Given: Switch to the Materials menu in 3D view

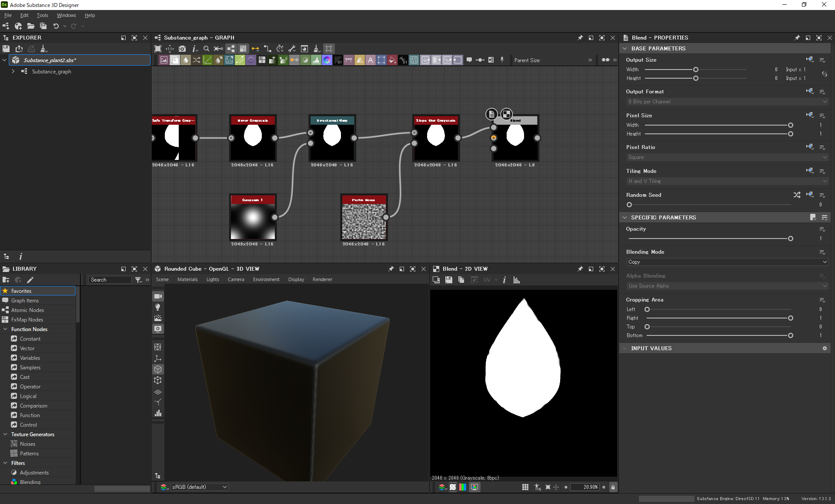Looking at the screenshot, I should 187,279.
